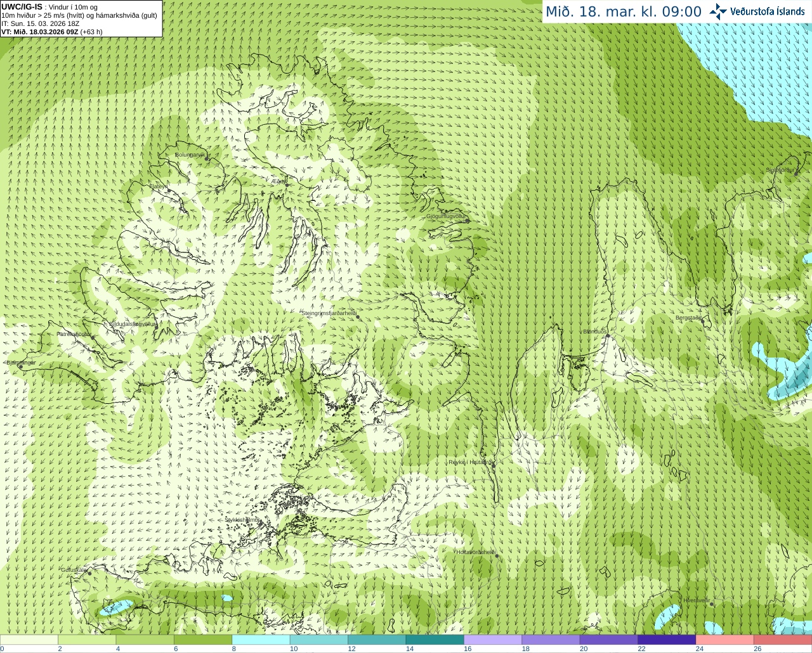Click the Gjögurflugvöllur station label
The image size is (812, 653).
click(446, 216)
